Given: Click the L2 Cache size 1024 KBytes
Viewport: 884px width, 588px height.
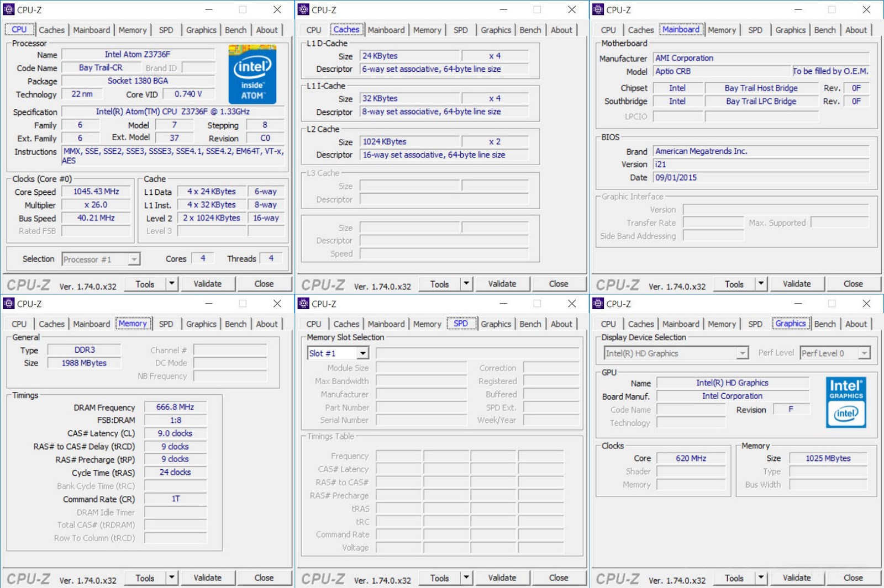Looking at the screenshot, I should coord(409,141).
